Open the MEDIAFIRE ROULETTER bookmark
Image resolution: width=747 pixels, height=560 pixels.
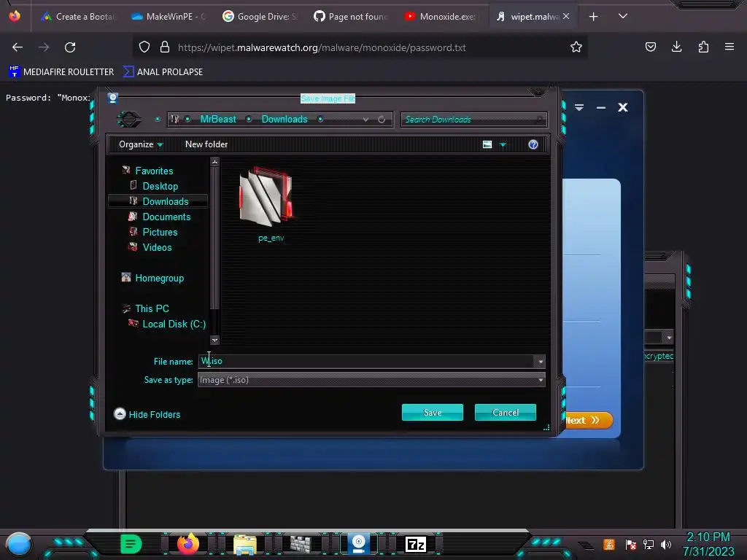[x=61, y=72]
